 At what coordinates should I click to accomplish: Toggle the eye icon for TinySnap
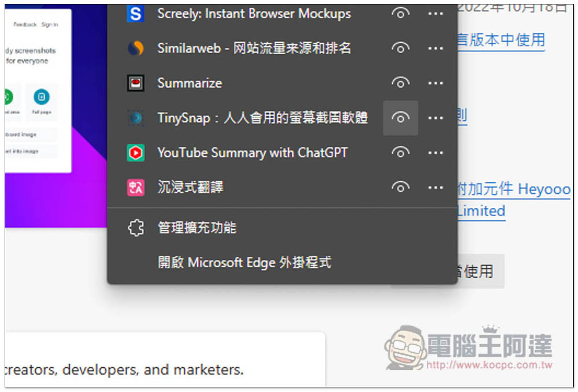[x=401, y=118]
